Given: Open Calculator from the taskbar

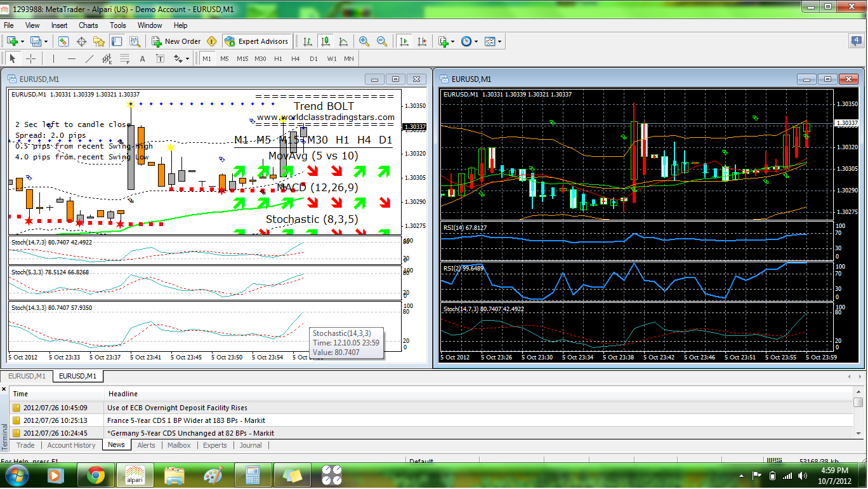Looking at the screenshot, I should (x=252, y=474).
